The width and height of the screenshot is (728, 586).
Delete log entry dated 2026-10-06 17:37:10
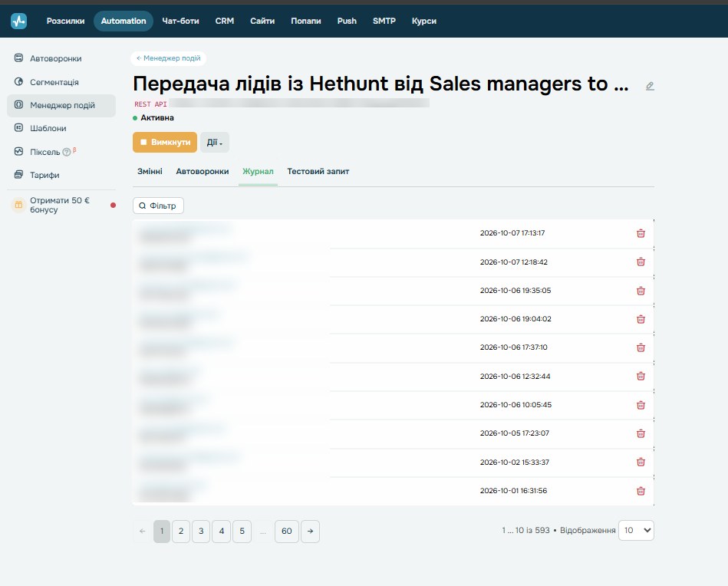[641, 347]
